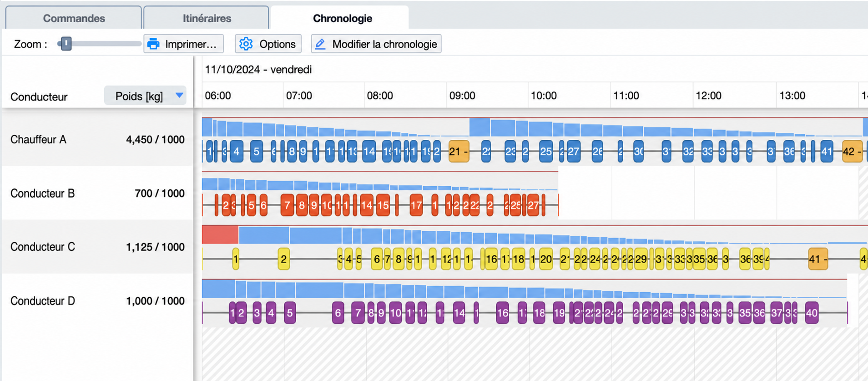This screenshot has height=381, width=868.
Task: Click the Zoom slider handle
Action: point(66,44)
